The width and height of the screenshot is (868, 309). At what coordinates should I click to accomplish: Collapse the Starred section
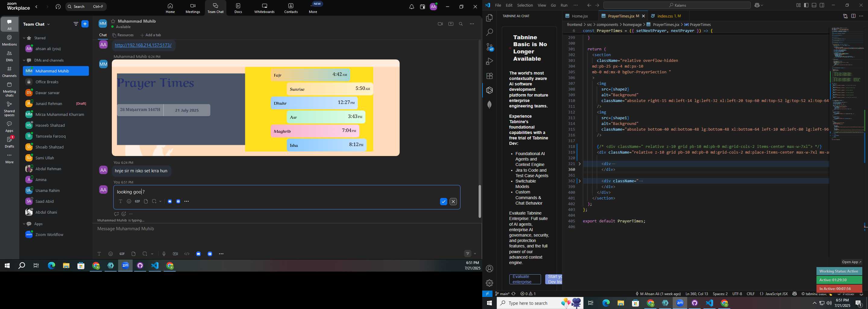coord(24,38)
